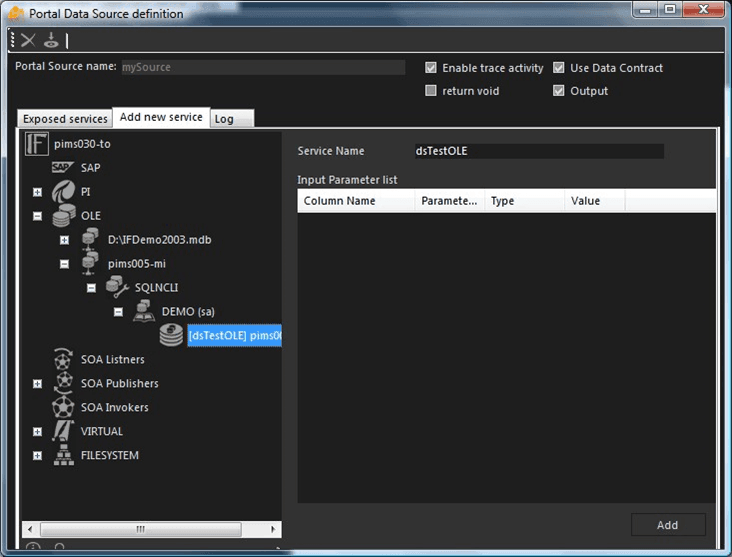This screenshot has height=557, width=732.
Task: Click the Portal Source name field
Action: (x=263, y=67)
